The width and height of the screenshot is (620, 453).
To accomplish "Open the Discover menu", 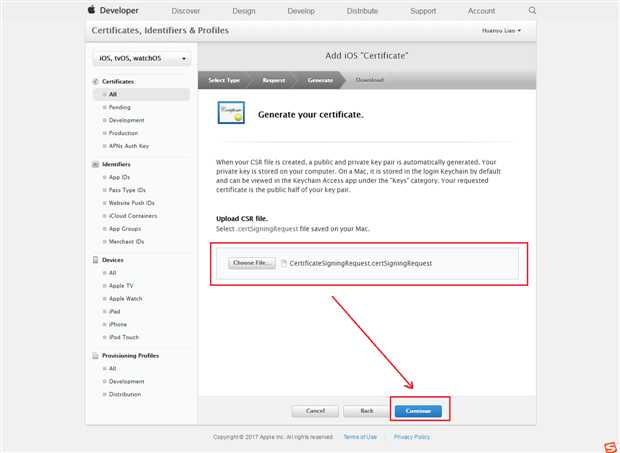I will pyautogui.click(x=185, y=11).
